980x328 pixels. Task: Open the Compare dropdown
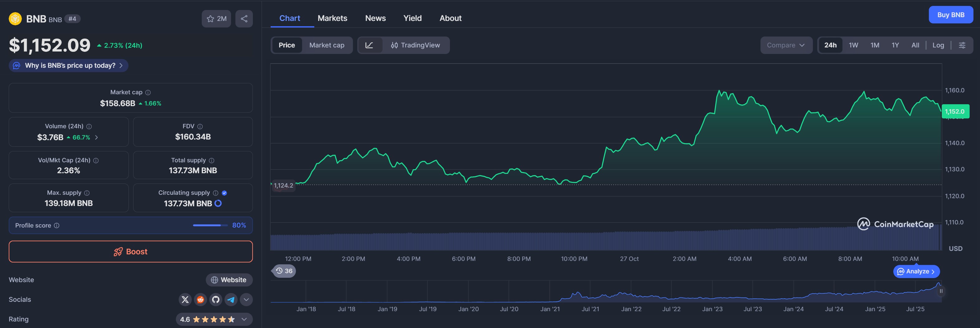coord(786,45)
